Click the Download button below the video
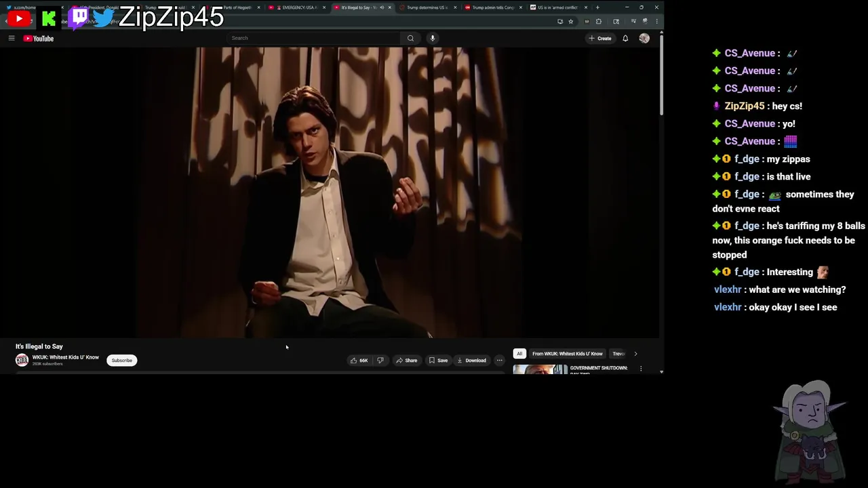Image resolution: width=868 pixels, height=488 pixels. coord(471,361)
